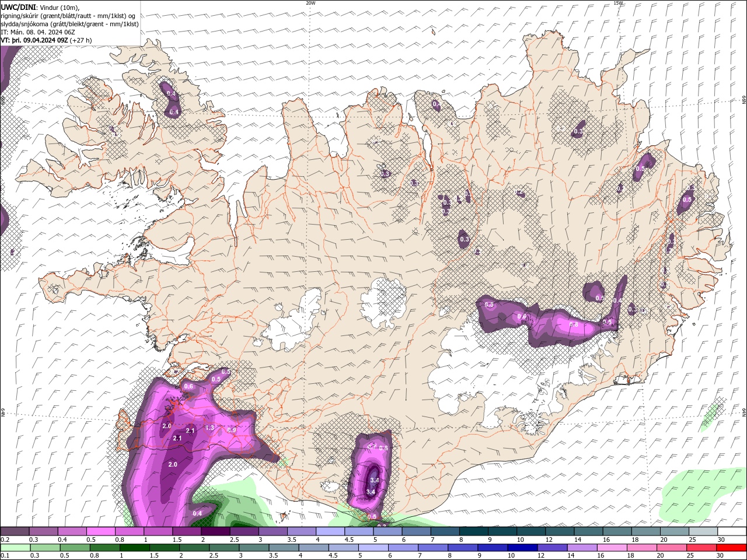This screenshot has width=747, height=560.
Task: Pick the bright magenta swatch at 0.5 in upper legend
Action: point(100,531)
